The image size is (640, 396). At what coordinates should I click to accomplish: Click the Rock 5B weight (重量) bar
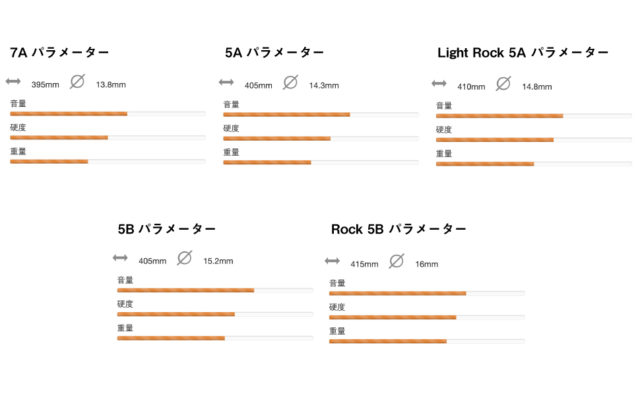click(x=427, y=341)
